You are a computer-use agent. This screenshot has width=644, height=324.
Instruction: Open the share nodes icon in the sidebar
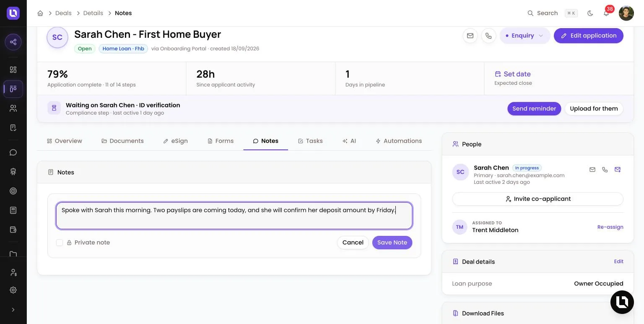(13, 42)
